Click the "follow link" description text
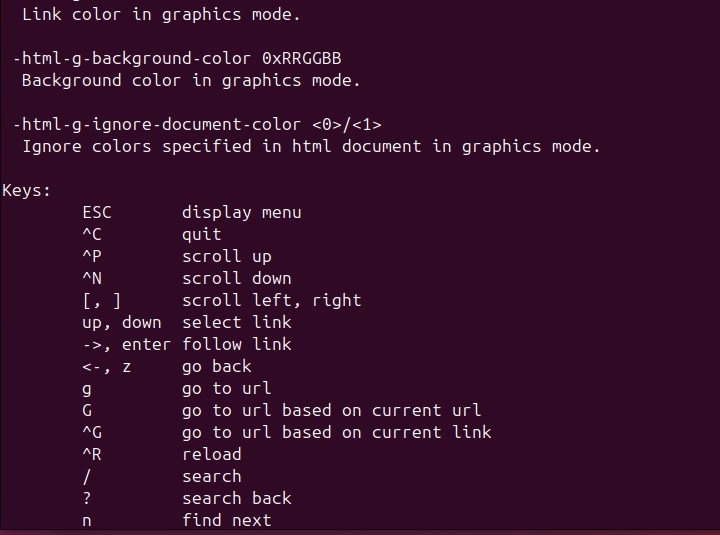Image resolution: width=720 pixels, height=535 pixels. pyautogui.click(x=236, y=344)
